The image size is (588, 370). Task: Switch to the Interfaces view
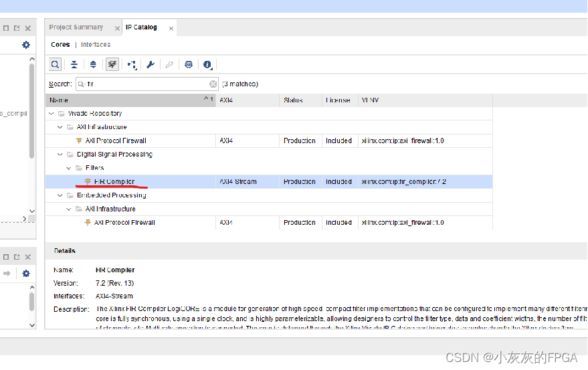(x=96, y=45)
